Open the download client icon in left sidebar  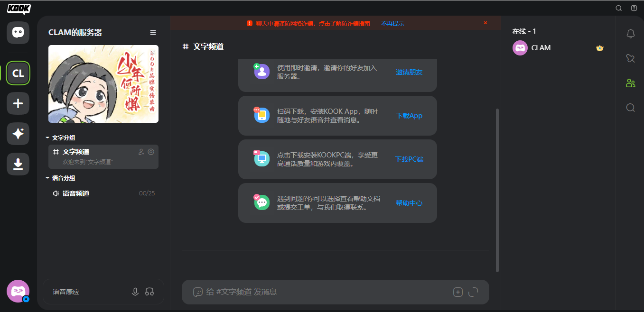coord(18,164)
